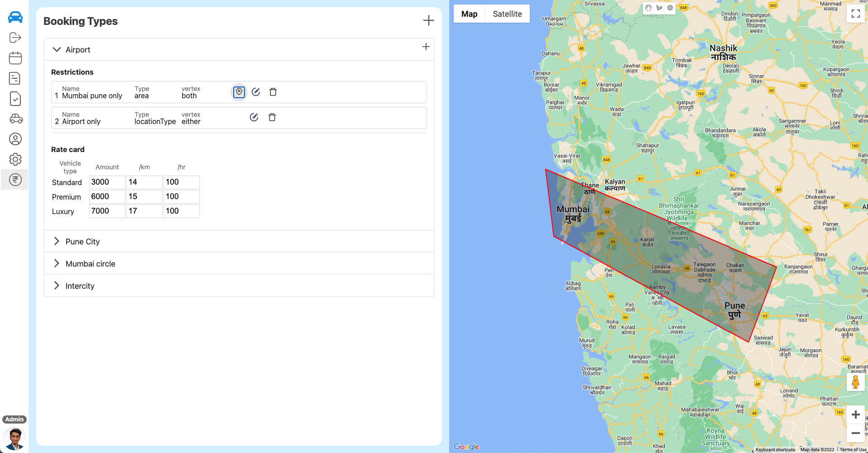This screenshot has height=453, width=868.
Task: Add a new booking type with the plus
Action: 428,20
